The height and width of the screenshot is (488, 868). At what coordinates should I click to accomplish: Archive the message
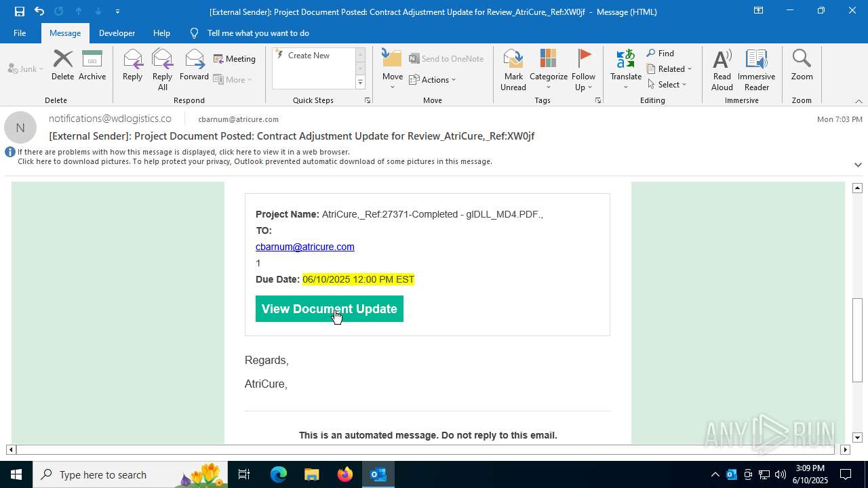[x=92, y=66]
